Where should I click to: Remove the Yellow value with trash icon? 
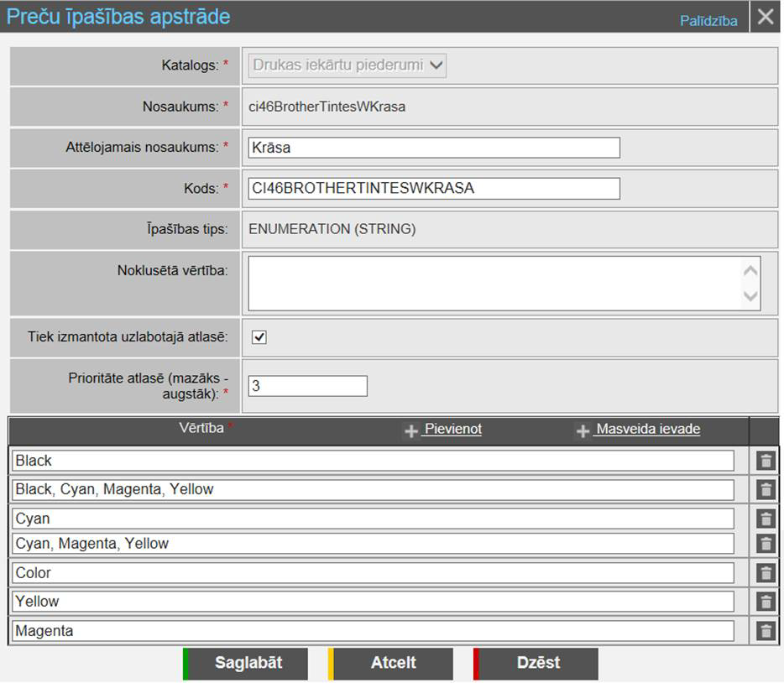[x=765, y=602]
